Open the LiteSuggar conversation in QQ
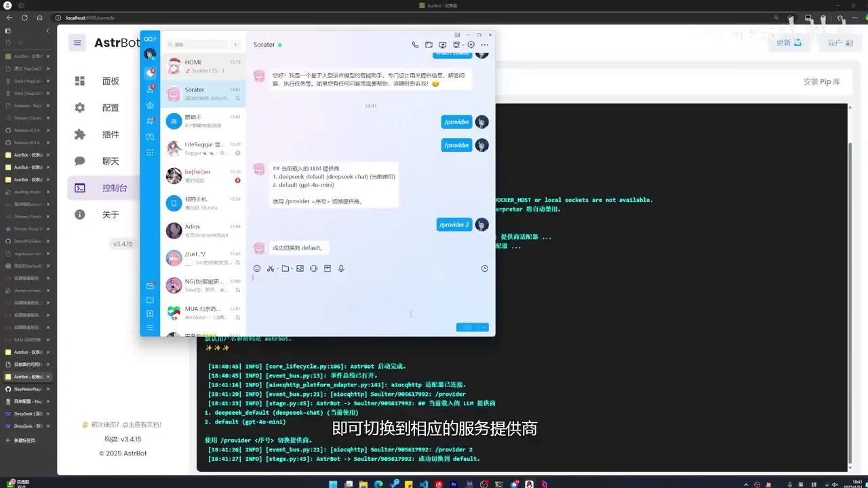Screen dimensions: 868x488 [203, 148]
